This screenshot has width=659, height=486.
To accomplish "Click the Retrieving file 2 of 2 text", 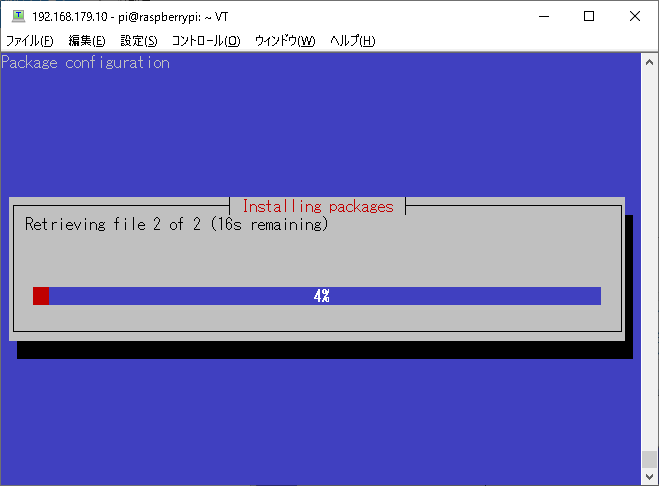I will click(x=113, y=224).
